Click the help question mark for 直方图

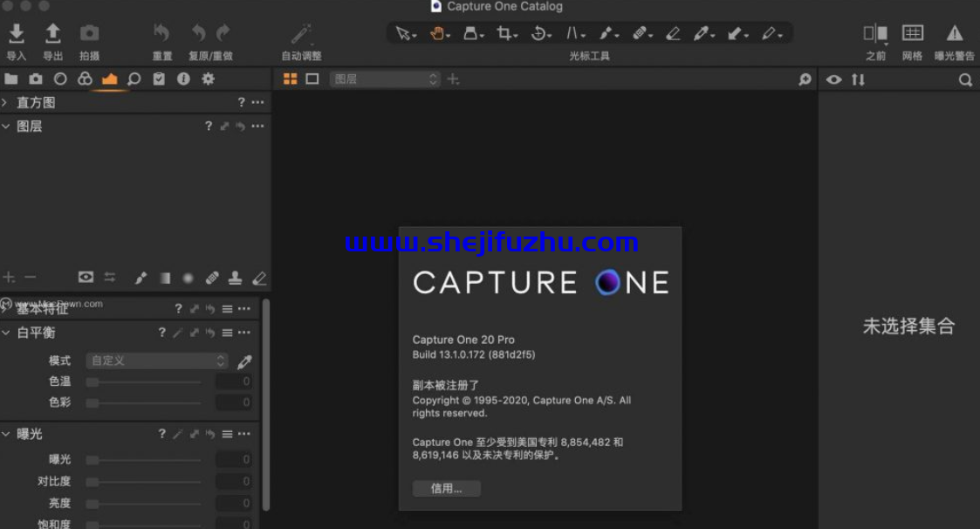[241, 102]
